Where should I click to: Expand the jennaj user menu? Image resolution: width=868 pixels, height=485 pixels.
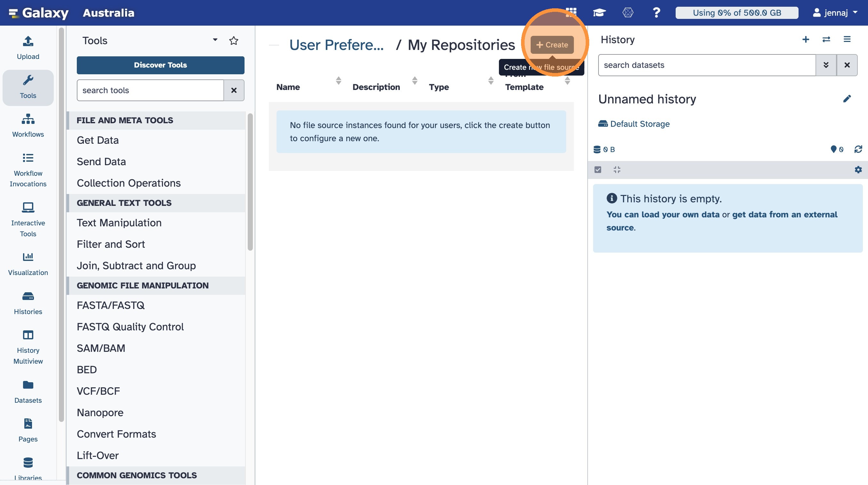pyautogui.click(x=835, y=13)
